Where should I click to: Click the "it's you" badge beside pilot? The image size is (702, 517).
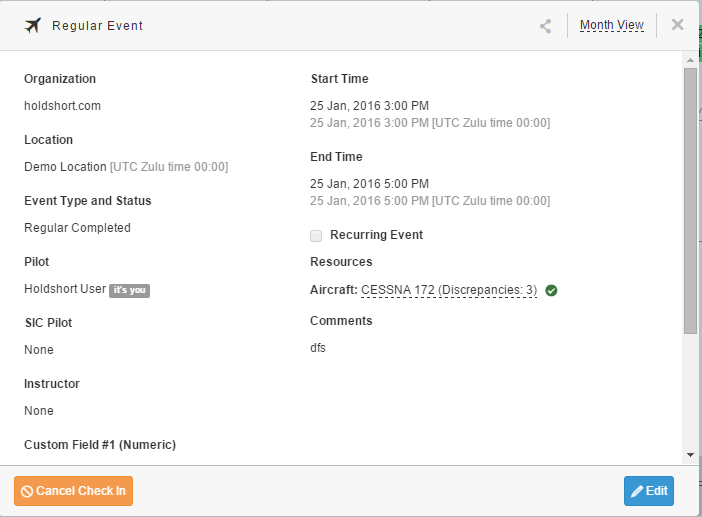click(x=129, y=290)
